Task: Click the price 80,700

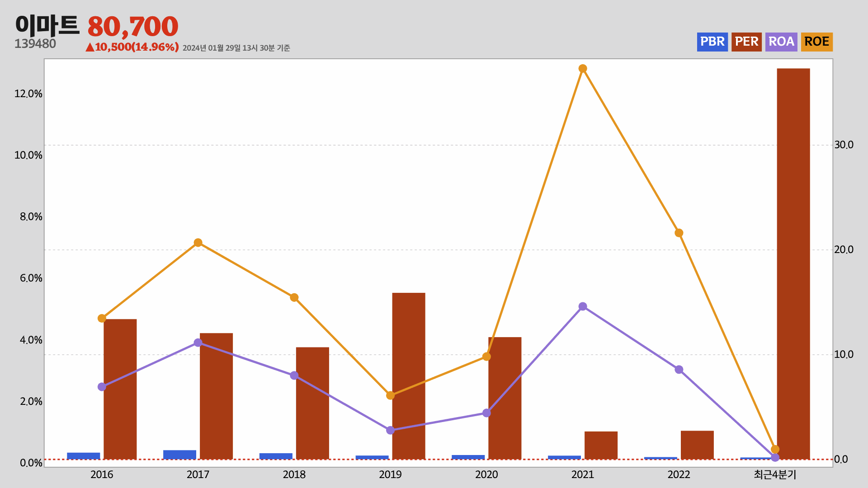Action: click(x=133, y=27)
